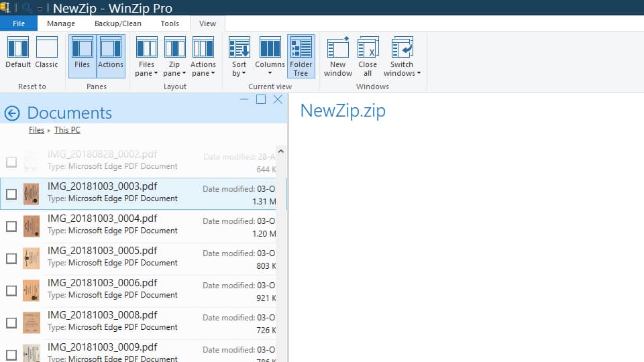
Task: Open the Columns dropdown
Action: pyautogui.click(x=270, y=56)
